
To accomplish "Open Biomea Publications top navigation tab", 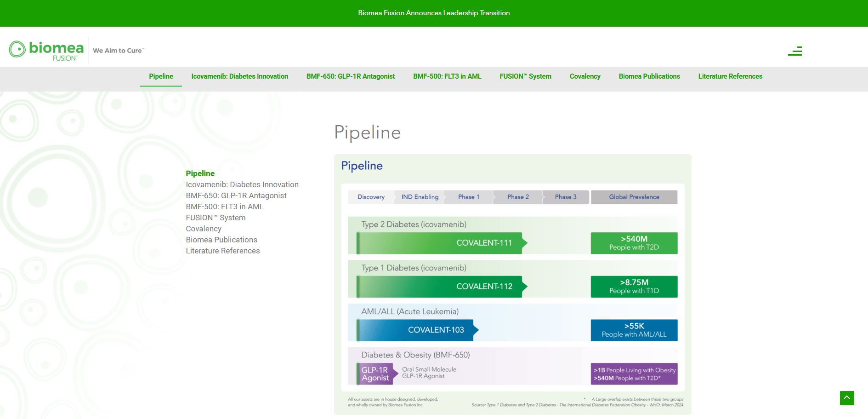I will click(x=649, y=76).
